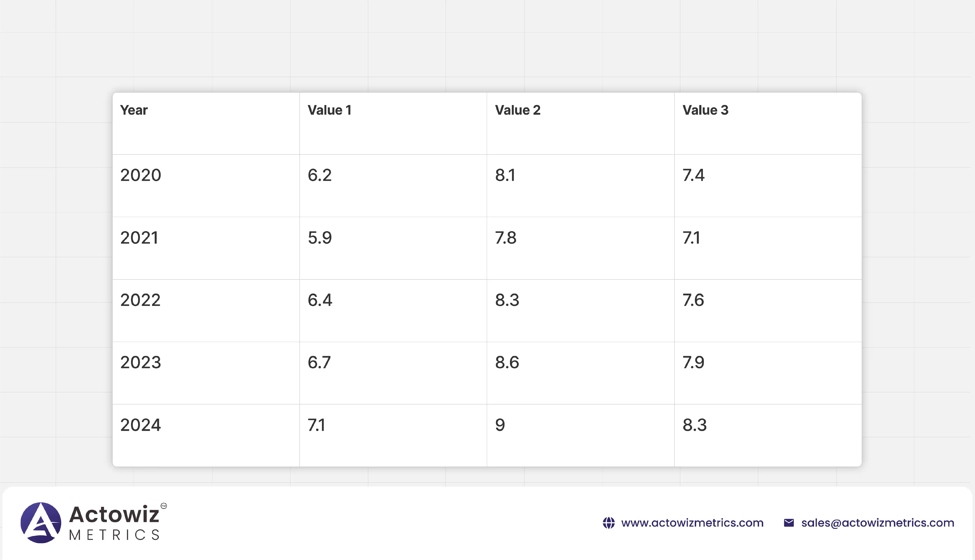The image size is (975, 560).
Task: Click the 2021 row label cell
Action: (x=139, y=238)
